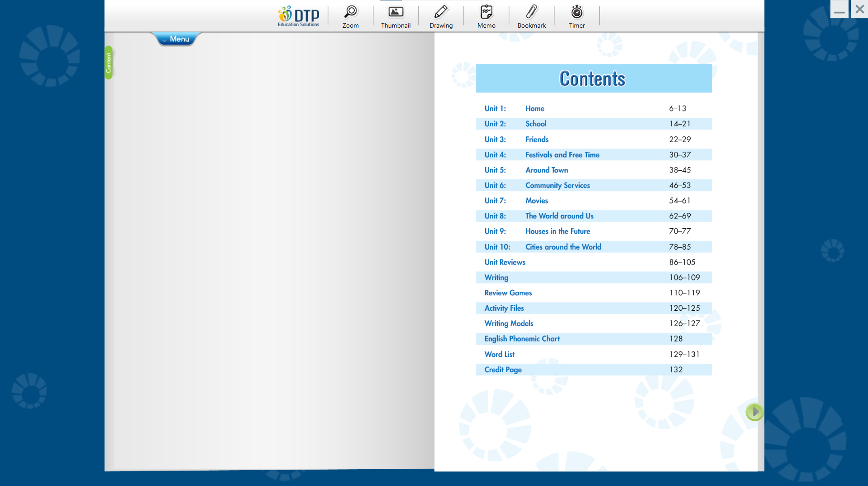Select the Drawing pencil tool
The height and width of the screenshot is (486, 868).
(x=441, y=16)
